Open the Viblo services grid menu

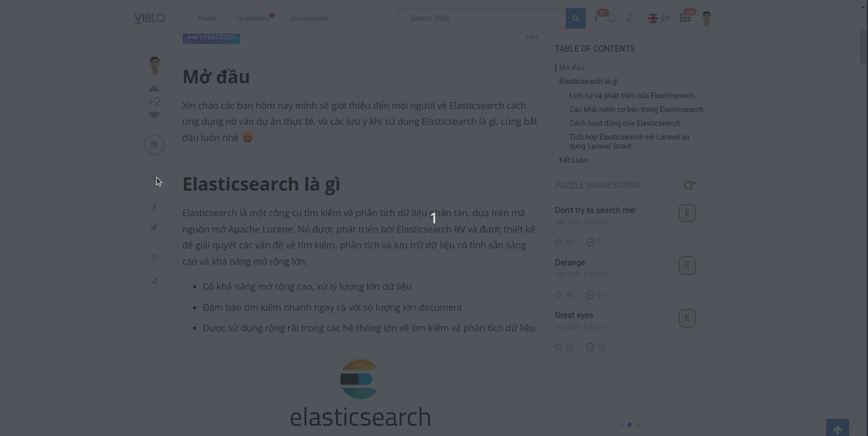(685, 18)
